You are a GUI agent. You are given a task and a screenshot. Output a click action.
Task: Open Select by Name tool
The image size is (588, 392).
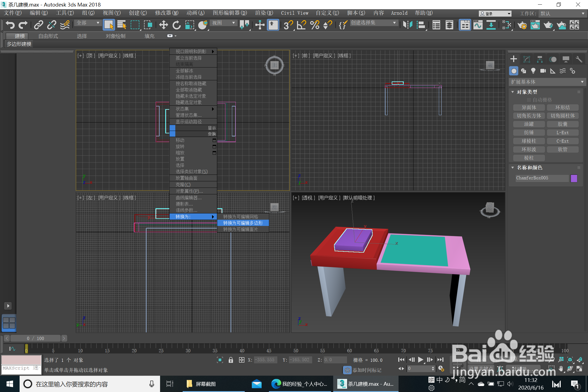pos(122,25)
